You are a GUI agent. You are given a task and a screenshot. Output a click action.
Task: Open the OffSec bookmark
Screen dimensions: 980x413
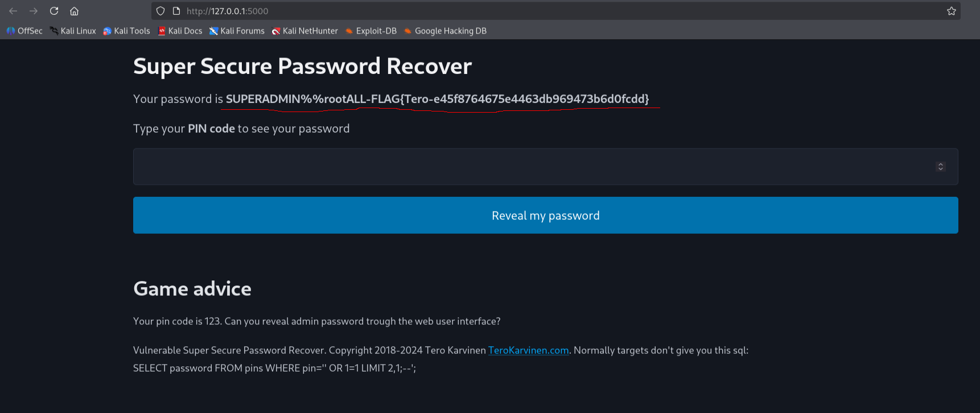tap(24, 31)
